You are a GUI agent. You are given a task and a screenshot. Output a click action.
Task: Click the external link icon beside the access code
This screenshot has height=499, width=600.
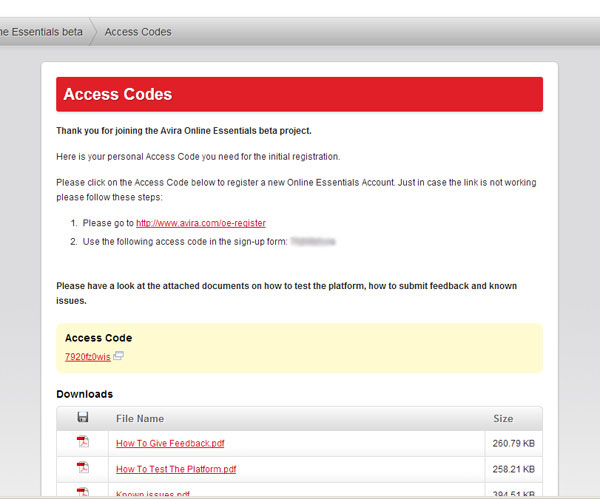click(x=118, y=356)
